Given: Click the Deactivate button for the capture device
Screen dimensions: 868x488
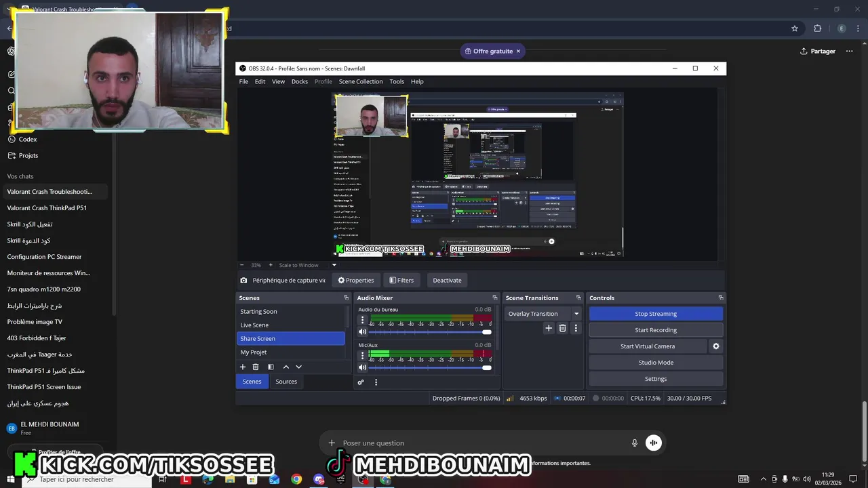Looking at the screenshot, I should (x=447, y=280).
